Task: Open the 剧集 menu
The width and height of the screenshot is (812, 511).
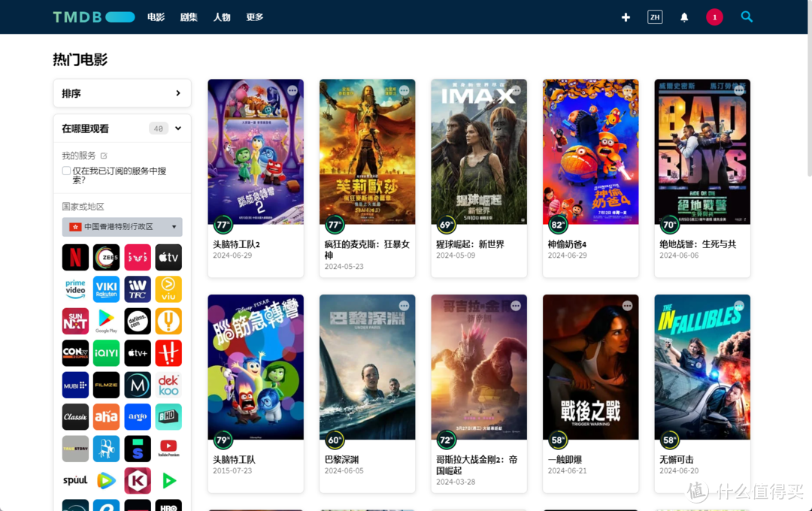Action: 189,17
